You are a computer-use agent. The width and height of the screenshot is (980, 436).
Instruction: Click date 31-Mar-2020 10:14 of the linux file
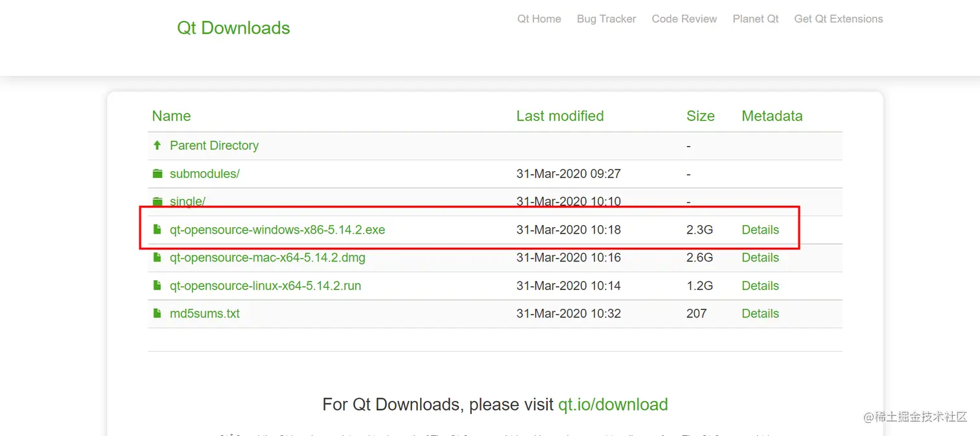pos(568,285)
